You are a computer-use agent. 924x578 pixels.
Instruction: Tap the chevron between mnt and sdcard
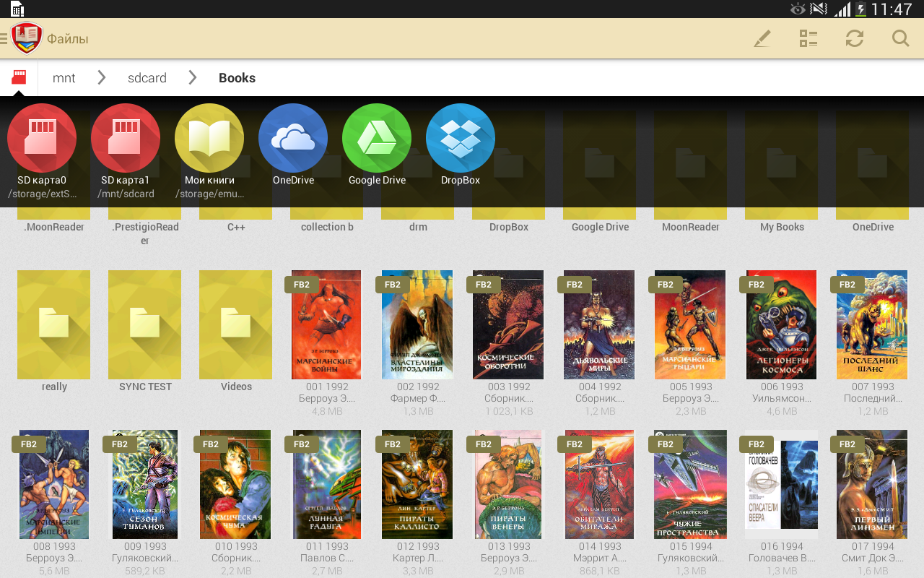click(103, 77)
